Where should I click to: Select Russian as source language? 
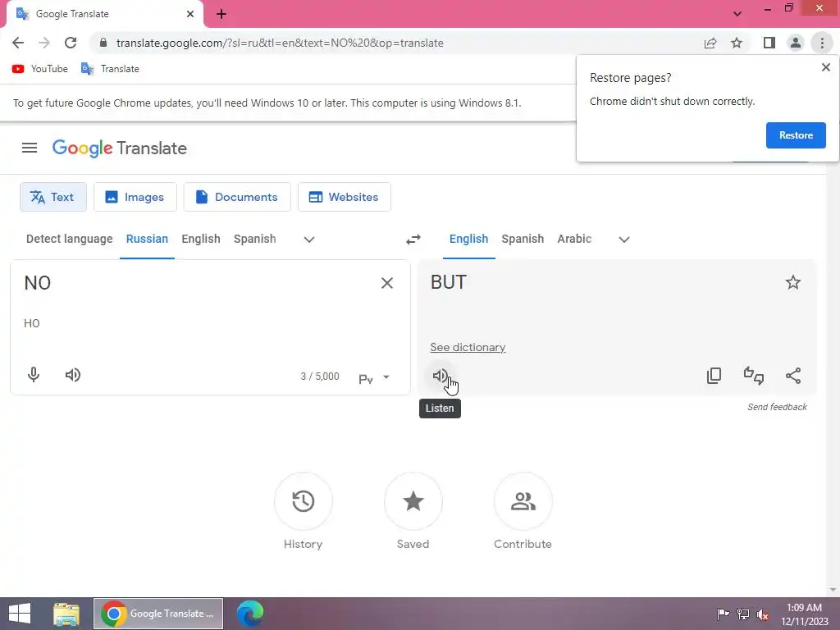(x=147, y=239)
